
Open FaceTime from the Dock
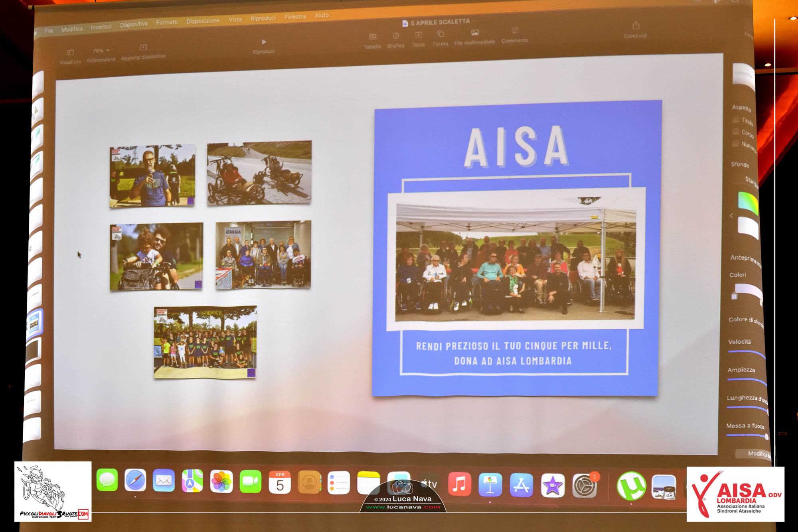(x=251, y=482)
